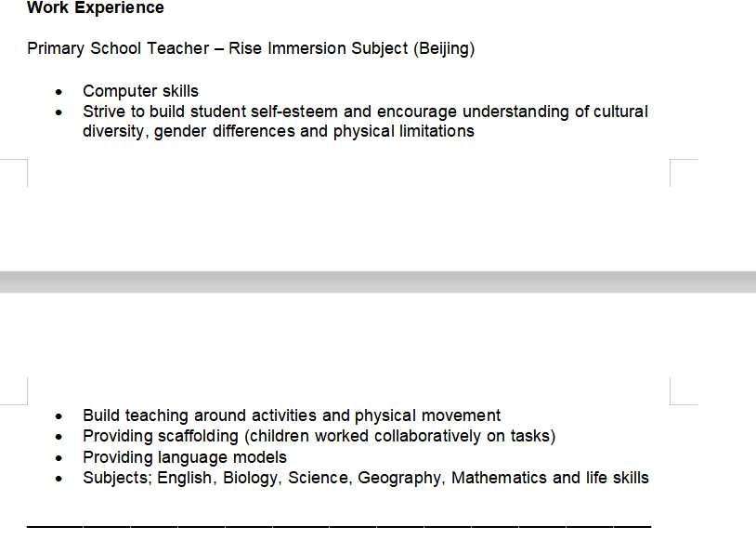Click the horizontal line below the subjects
Image resolution: width=756 pixels, height=540 pixels.
[x=339, y=526]
